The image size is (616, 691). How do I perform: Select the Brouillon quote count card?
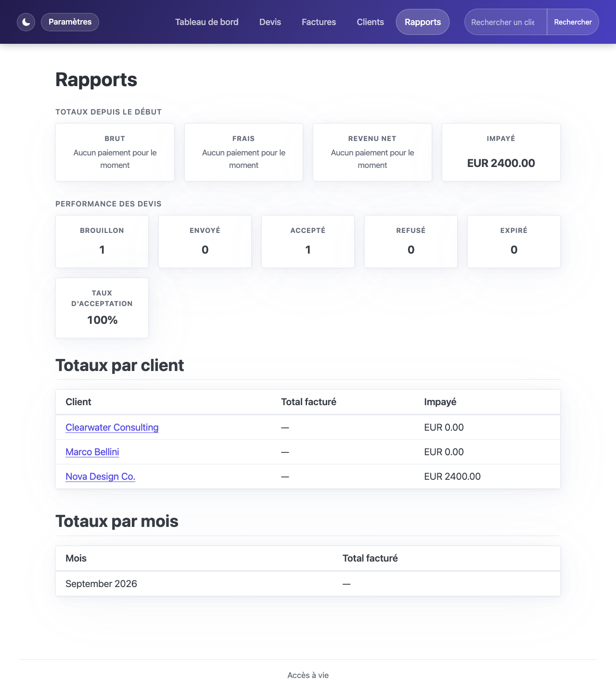point(102,242)
